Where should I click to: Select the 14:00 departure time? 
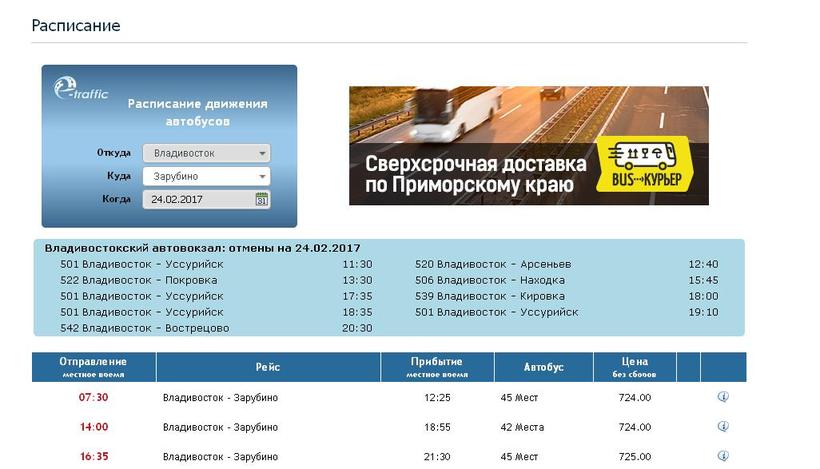coord(93,427)
